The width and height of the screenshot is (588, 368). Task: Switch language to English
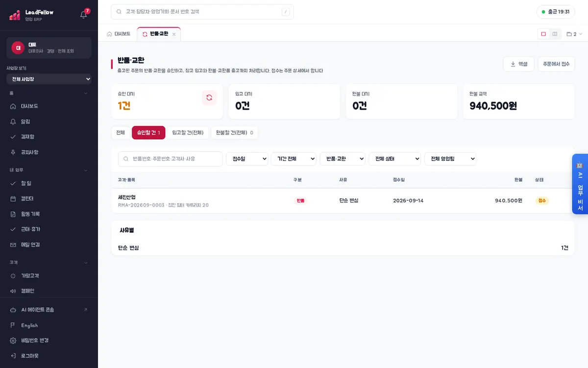tap(49, 325)
